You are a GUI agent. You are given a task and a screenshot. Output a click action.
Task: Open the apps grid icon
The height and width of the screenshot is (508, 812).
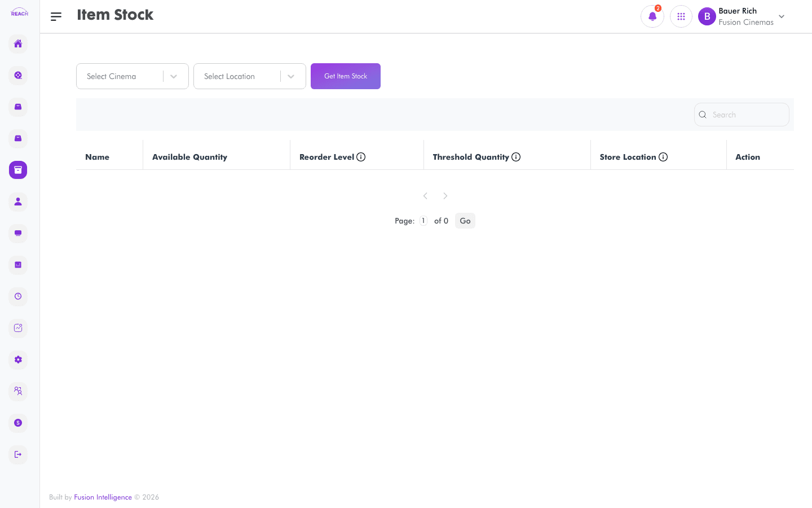click(x=681, y=16)
